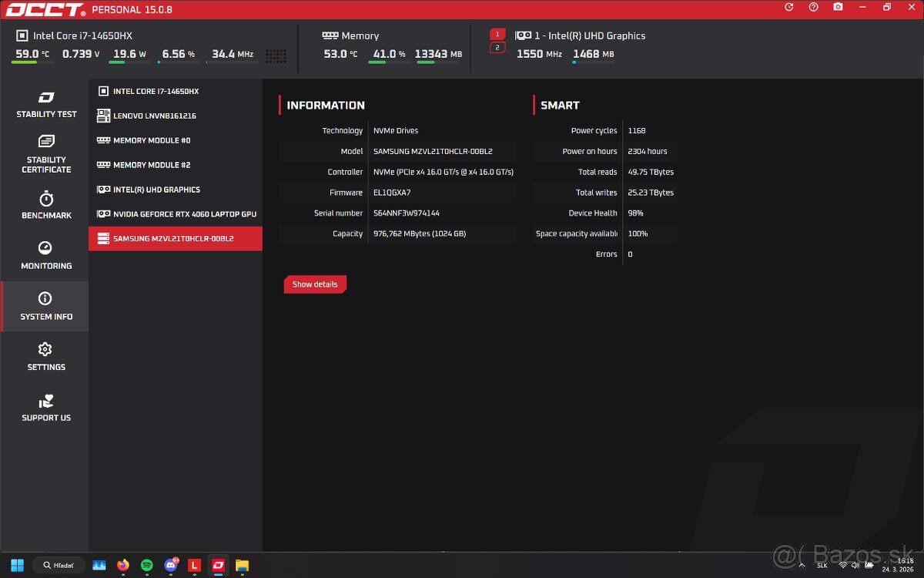Click Show details for the Samsung SSD
Image resolution: width=924 pixels, height=578 pixels.
pos(315,284)
